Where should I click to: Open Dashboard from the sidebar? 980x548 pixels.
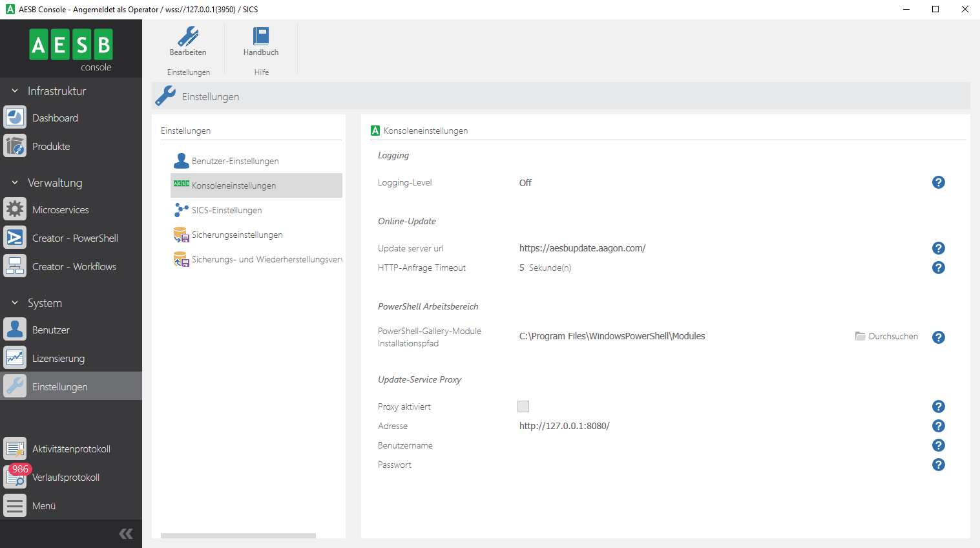click(55, 118)
